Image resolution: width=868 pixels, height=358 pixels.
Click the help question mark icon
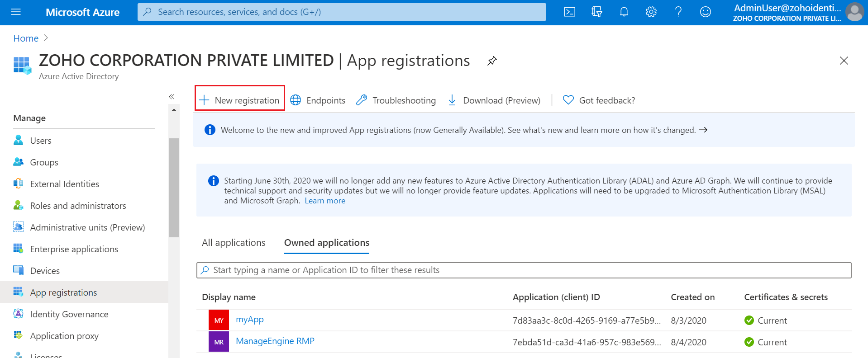pos(678,12)
